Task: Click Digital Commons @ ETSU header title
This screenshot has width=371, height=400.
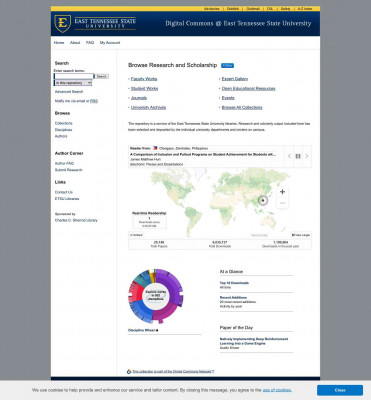Action: (238, 24)
